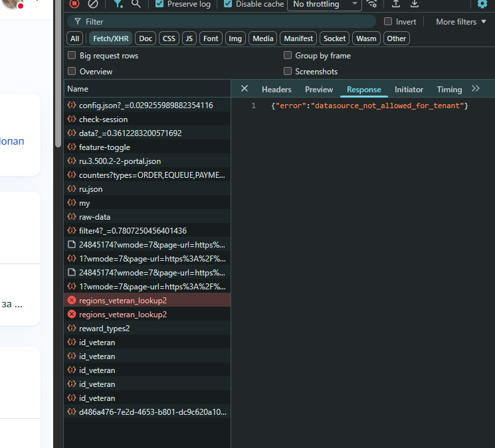Toggle the filter funnel icon
The height and width of the screenshot is (448, 495).
[118, 3]
